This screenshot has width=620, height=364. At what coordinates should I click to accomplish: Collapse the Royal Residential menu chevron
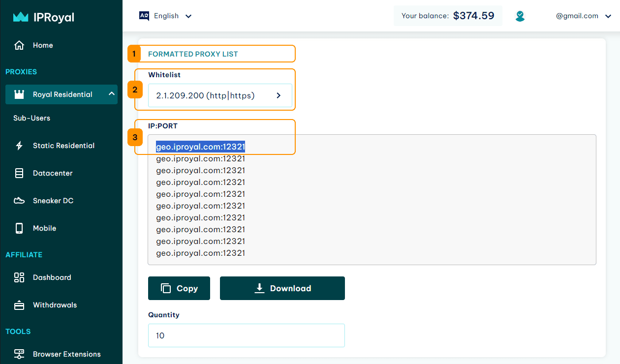[111, 94]
